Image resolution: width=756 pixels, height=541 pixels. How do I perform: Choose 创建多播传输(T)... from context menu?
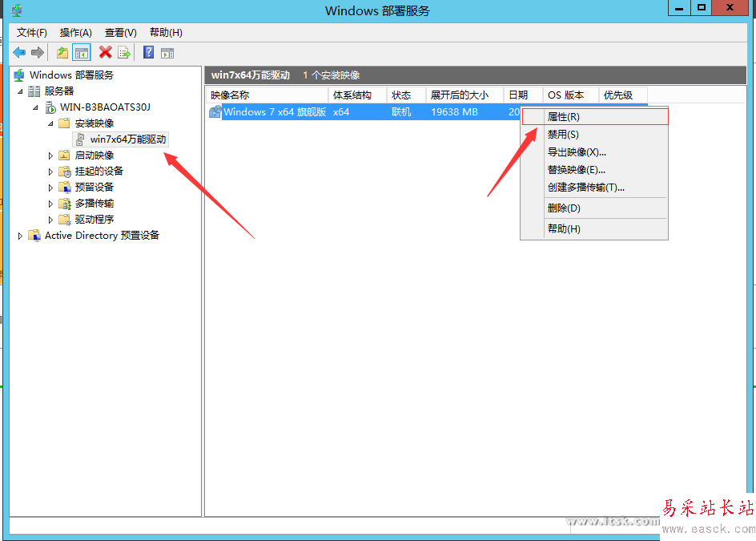coord(595,188)
